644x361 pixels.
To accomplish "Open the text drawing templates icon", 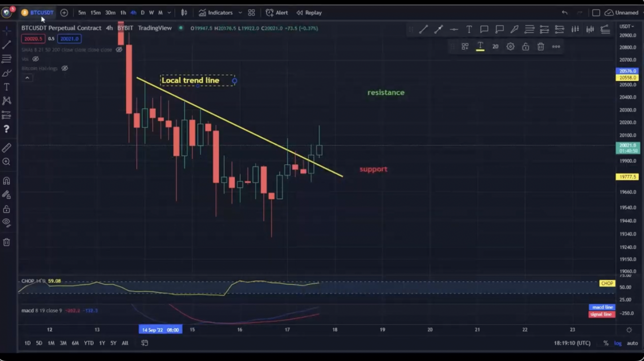I will click(465, 46).
